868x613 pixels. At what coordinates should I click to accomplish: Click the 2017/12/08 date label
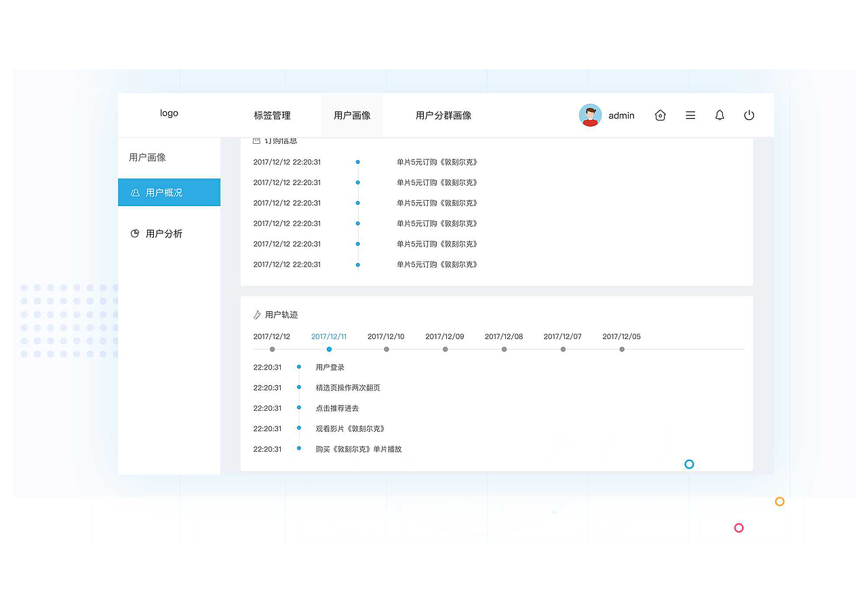click(504, 336)
